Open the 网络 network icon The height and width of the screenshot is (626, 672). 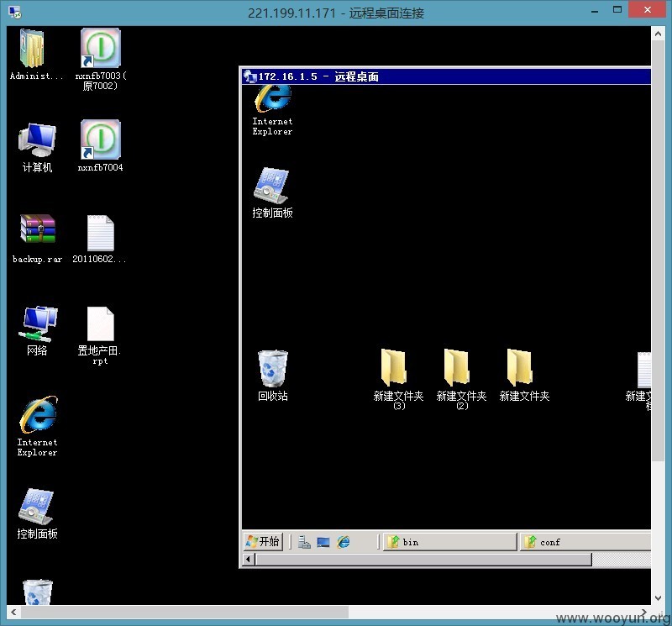tap(37, 324)
